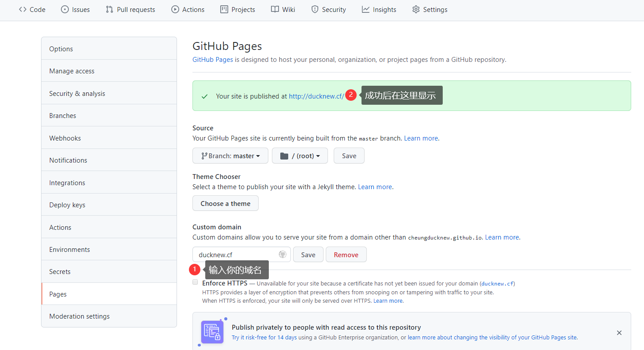This screenshot has width=644, height=350.
Task: Expand the / (root) folder dropdown
Action: point(300,156)
